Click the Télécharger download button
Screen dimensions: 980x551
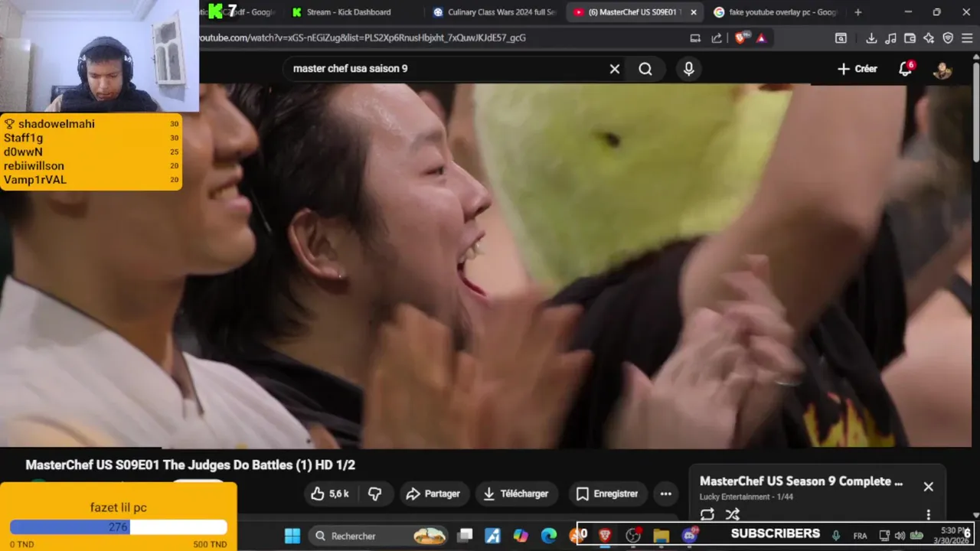[517, 494]
